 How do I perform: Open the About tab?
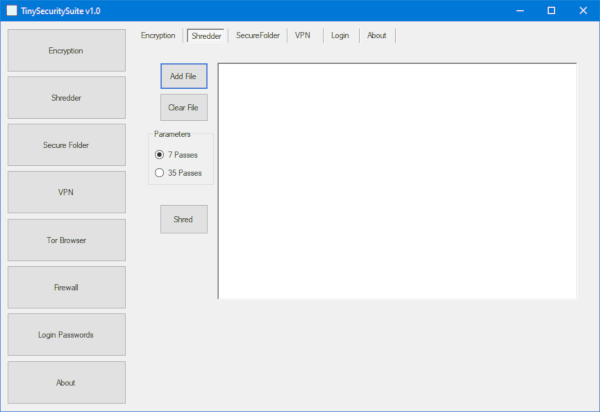[x=377, y=36]
